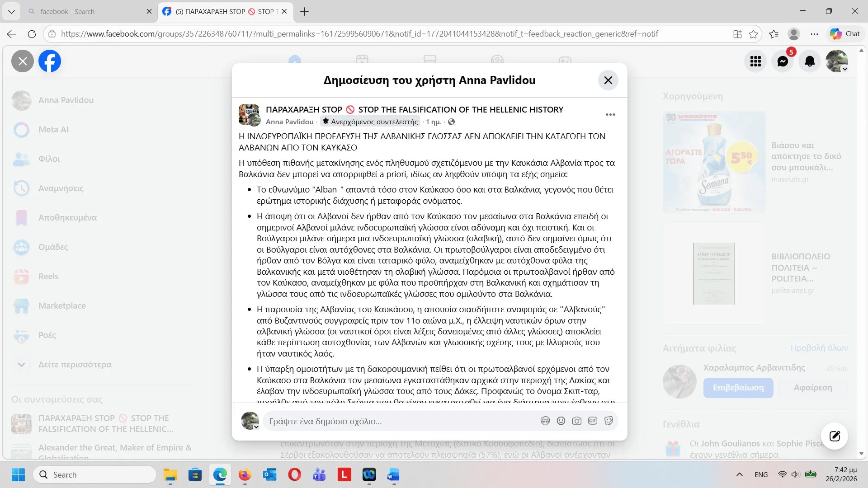868x488 pixels.
Task: Open the browser tab list dropdown
Action: pyautogui.click(x=11, y=11)
